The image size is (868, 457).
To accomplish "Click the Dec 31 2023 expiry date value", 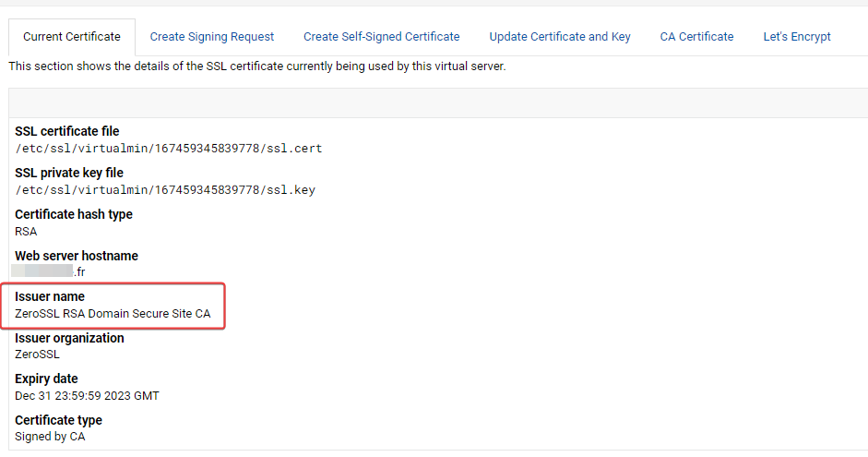I will point(87,396).
